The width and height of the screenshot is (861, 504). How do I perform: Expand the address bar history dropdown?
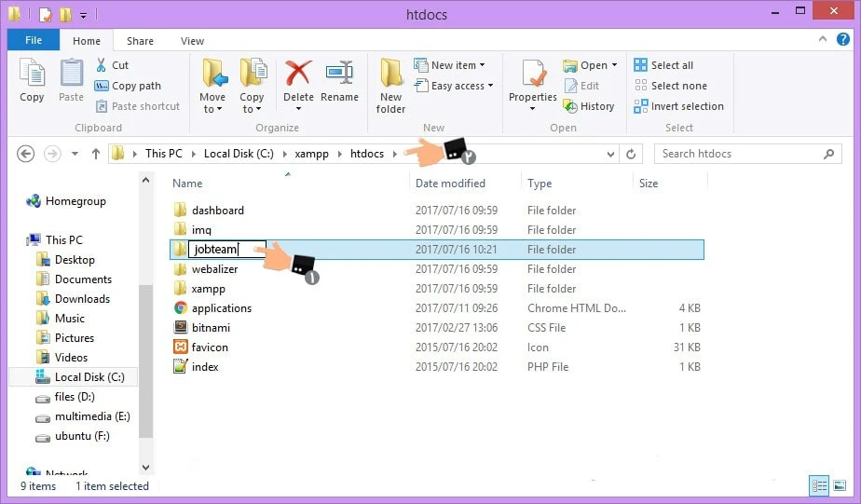tap(610, 154)
